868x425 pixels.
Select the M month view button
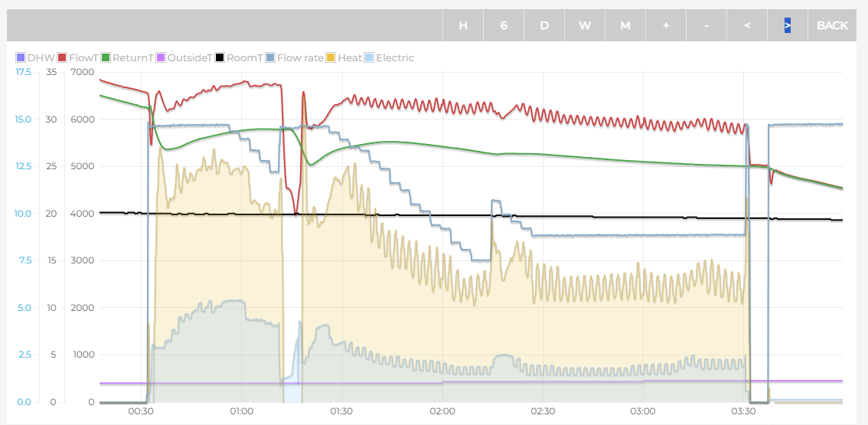pyautogui.click(x=625, y=25)
